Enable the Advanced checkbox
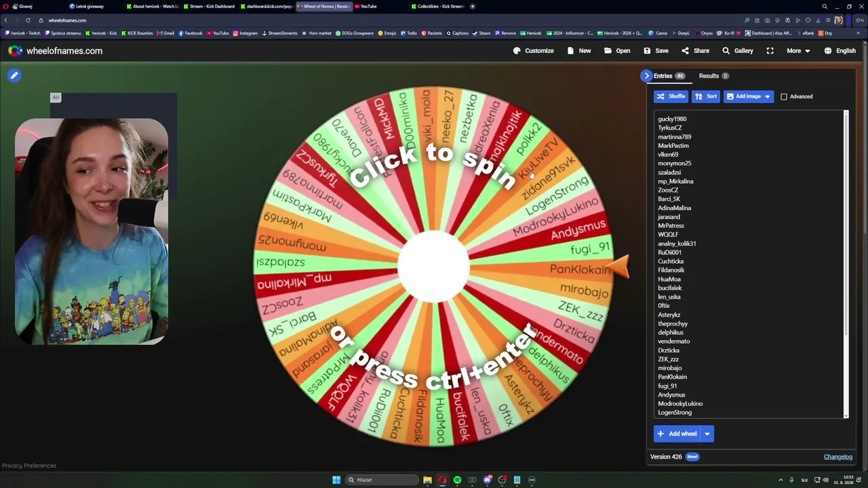868x488 pixels. [784, 97]
